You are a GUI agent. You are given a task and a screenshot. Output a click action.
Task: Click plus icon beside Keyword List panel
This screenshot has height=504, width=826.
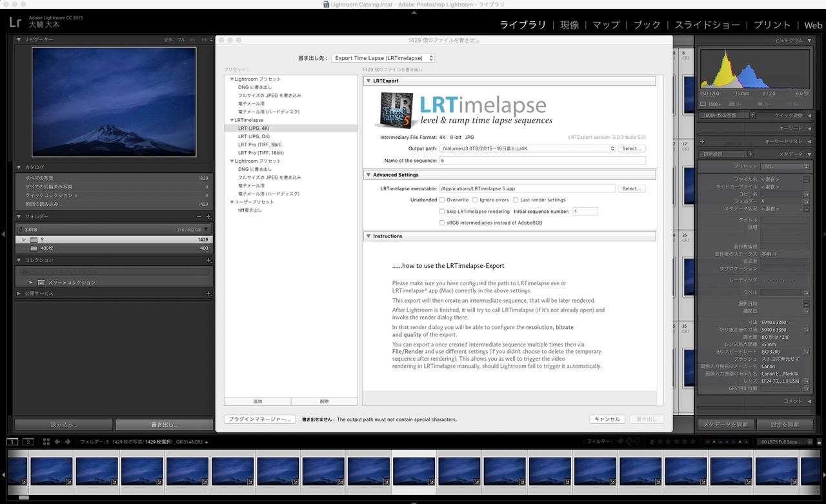coord(702,141)
